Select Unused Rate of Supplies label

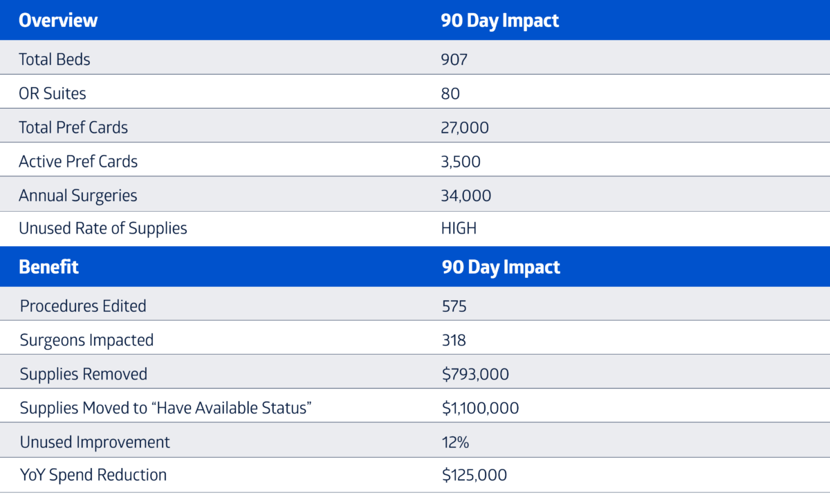tap(103, 228)
